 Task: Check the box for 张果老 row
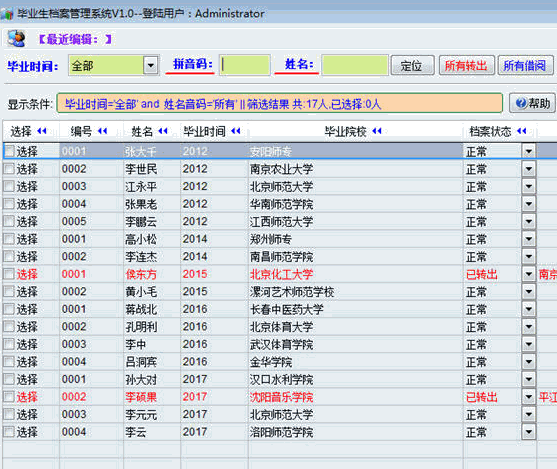tap(9, 204)
